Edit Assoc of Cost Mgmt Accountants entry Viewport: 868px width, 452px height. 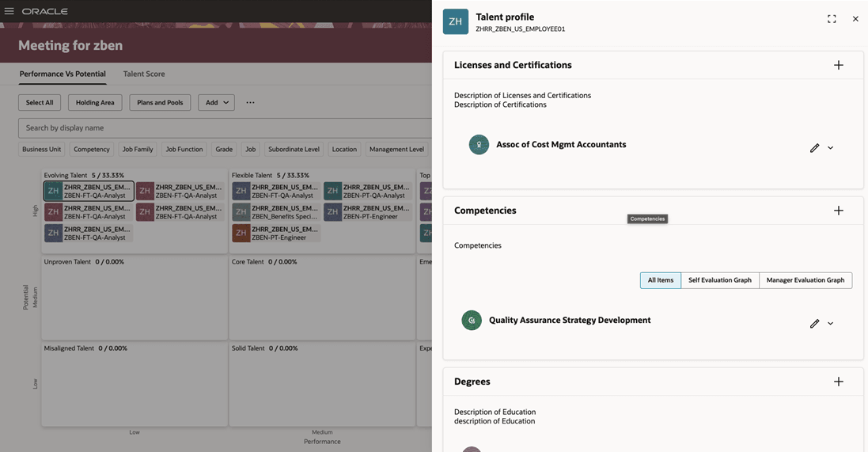point(814,148)
